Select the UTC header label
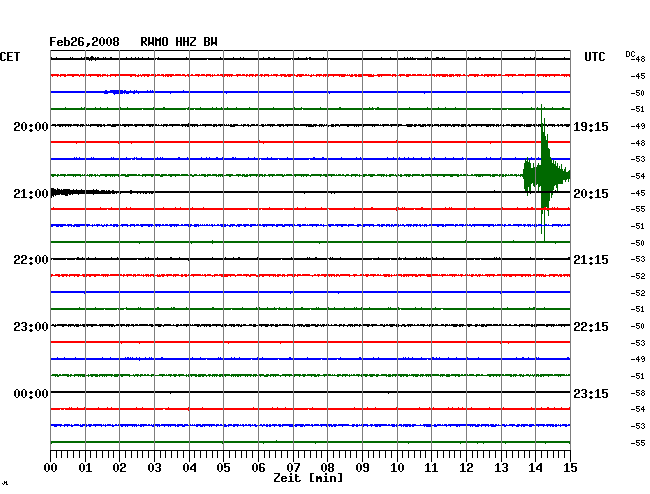This screenshot has height=494, width=650. [594, 57]
